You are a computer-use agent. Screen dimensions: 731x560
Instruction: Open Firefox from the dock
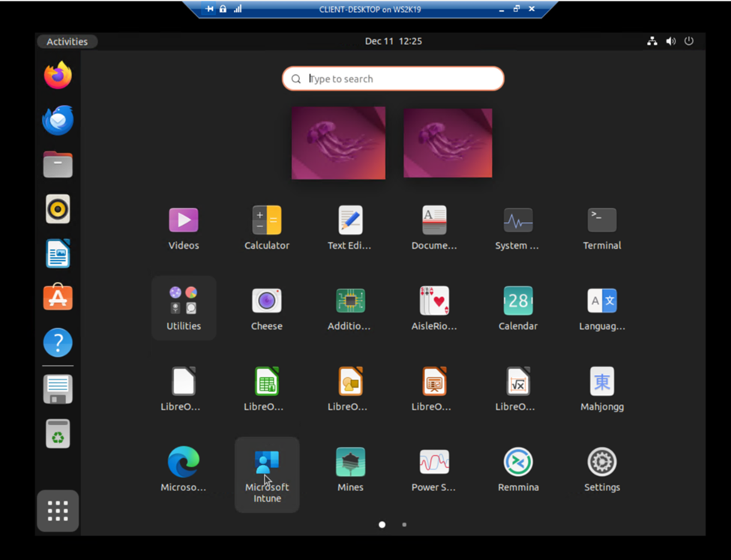coord(58,75)
